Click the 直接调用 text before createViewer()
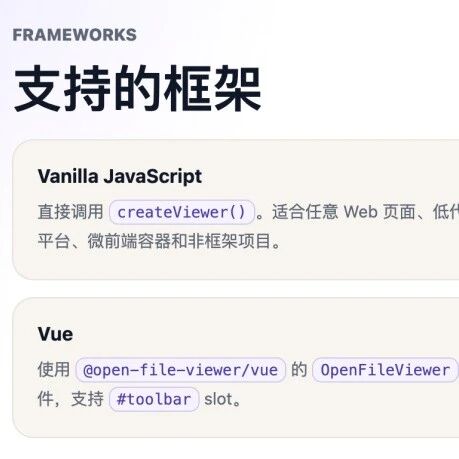Viewport: 459px width, 459px height. [71, 212]
